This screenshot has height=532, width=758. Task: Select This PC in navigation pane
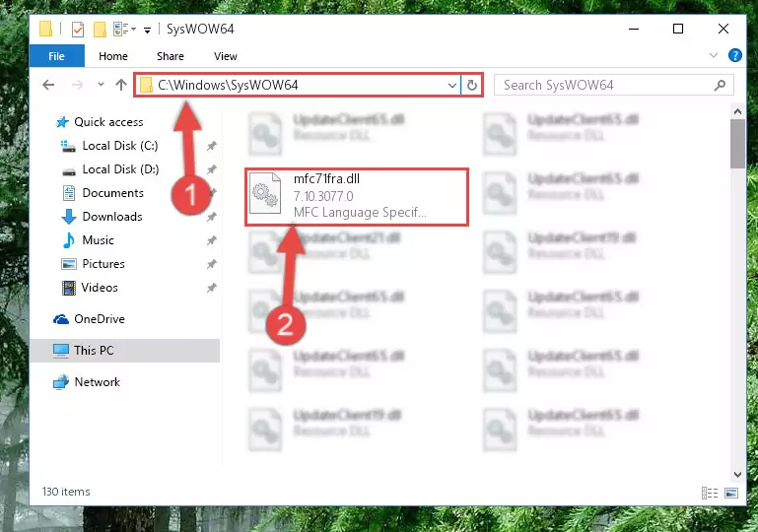click(125, 351)
